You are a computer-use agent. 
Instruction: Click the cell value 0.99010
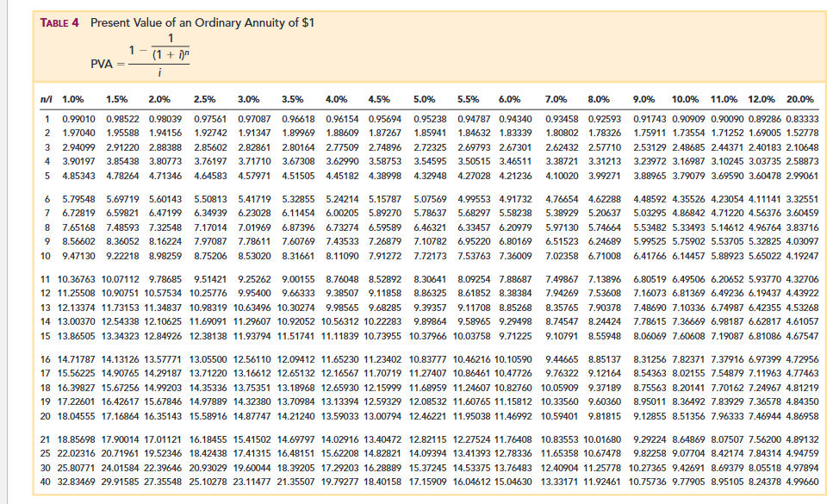coord(78,119)
